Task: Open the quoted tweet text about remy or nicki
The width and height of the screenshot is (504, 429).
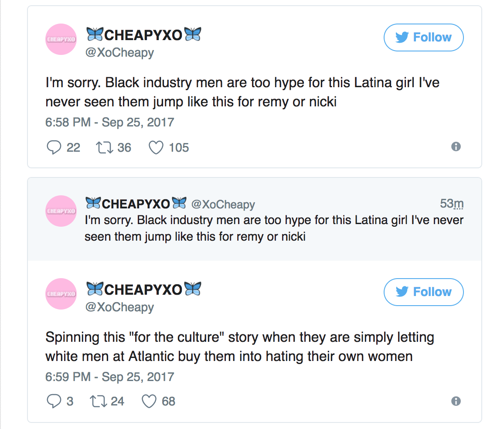Action: pyautogui.click(x=274, y=228)
